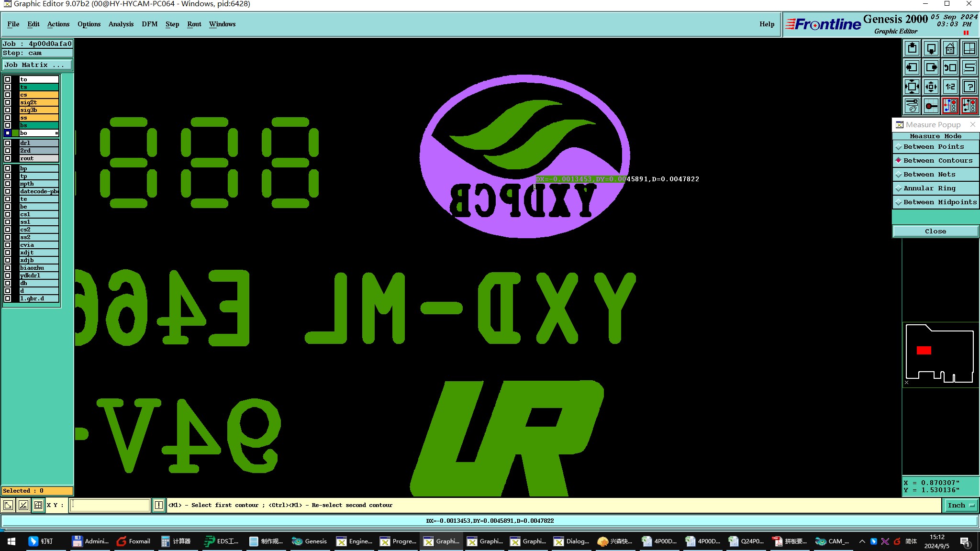This screenshot has height=551, width=980.
Task: Open the Analysis menu
Action: coord(121,24)
